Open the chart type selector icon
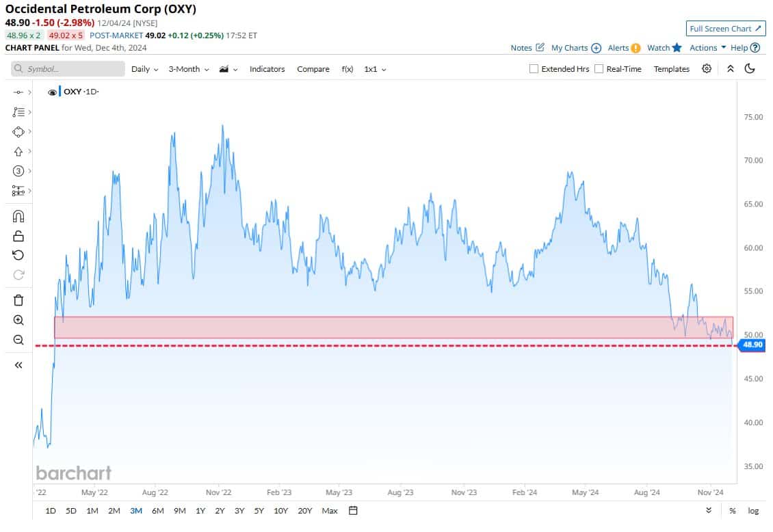This screenshot has width=773, height=532. [226, 68]
